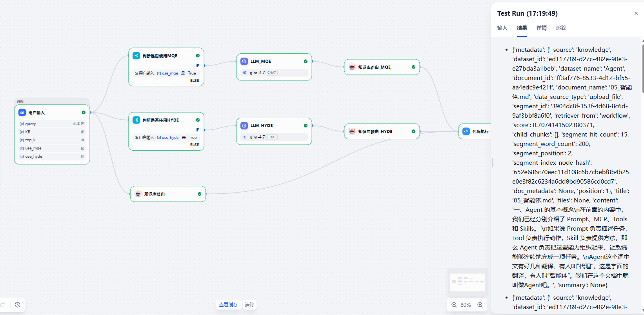644x315 pixels.
Task: Open the version history clock icon
Action: [18, 305]
